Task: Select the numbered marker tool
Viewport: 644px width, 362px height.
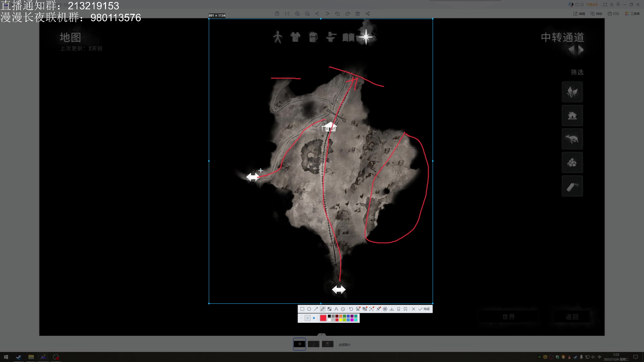Action: (343, 309)
